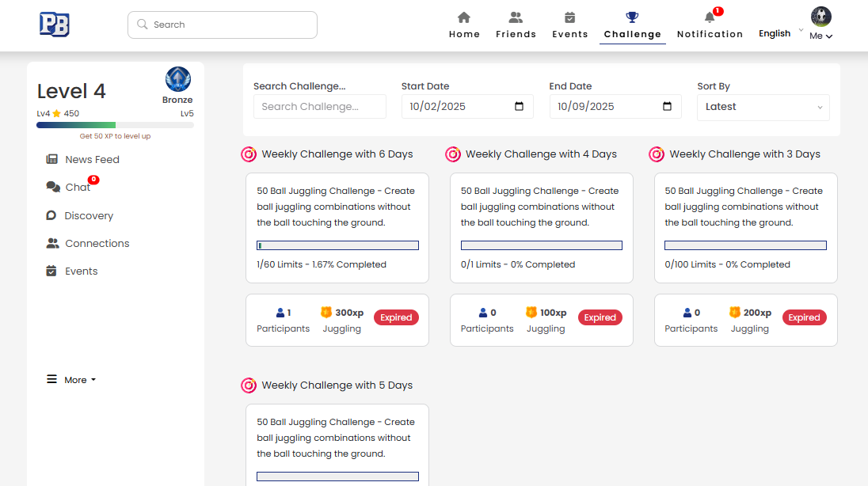Screen dimensions: 868x486
Task: Open End Date calendar picker icon
Action: point(667,107)
